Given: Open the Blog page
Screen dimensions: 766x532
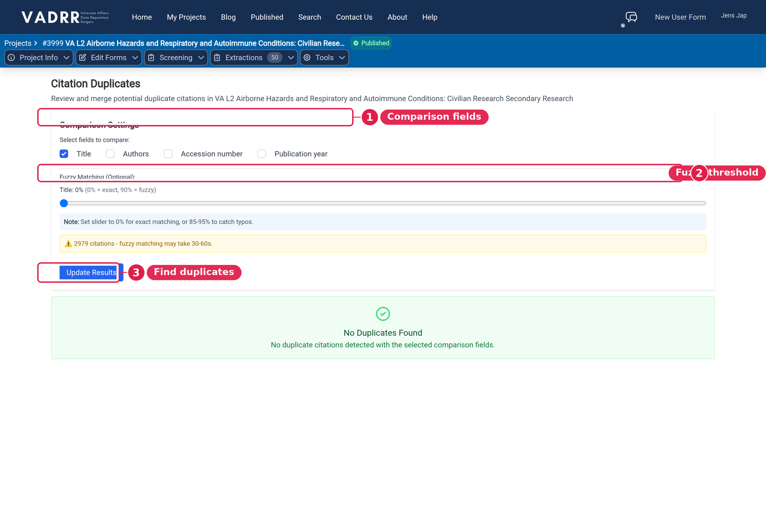Looking at the screenshot, I should (x=228, y=17).
